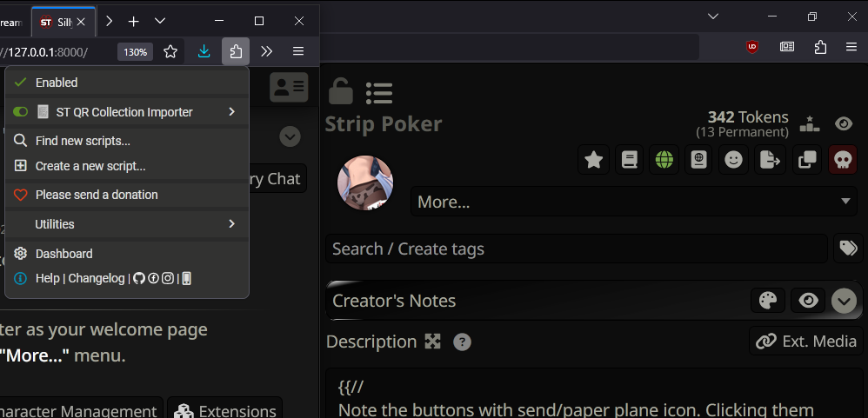Switch off the ST QR Collection Importer toggle
Screen dimensions: 868x418
click(21, 112)
